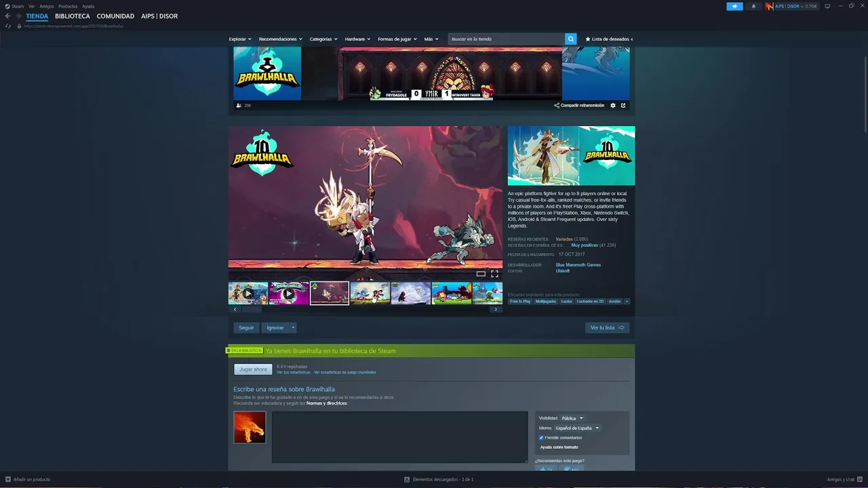This screenshot has width=868, height=488.
Task: Click the Añadir un producto plus icon
Action: click(x=8, y=479)
